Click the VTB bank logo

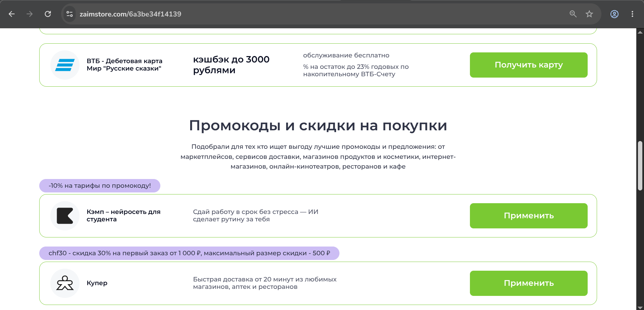click(x=65, y=65)
